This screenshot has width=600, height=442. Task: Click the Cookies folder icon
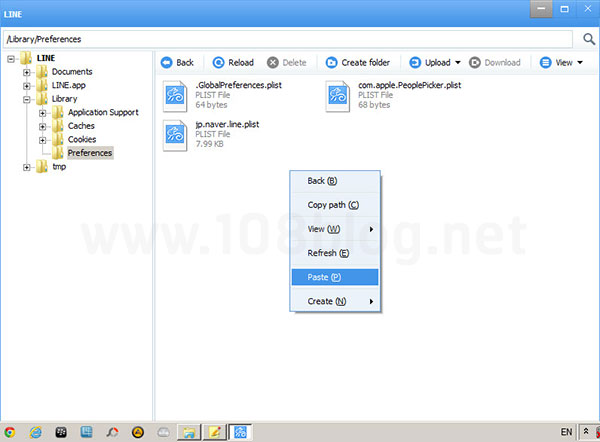(x=58, y=139)
